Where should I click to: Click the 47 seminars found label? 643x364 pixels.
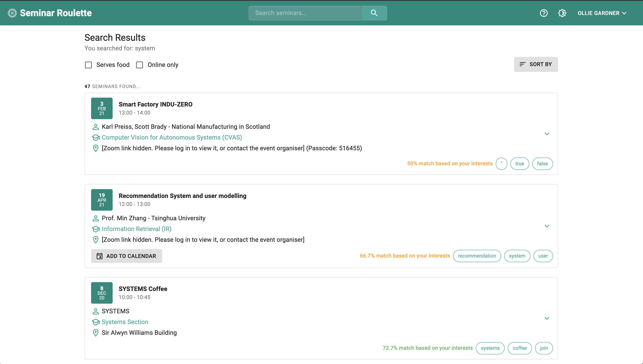coord(112,86)
